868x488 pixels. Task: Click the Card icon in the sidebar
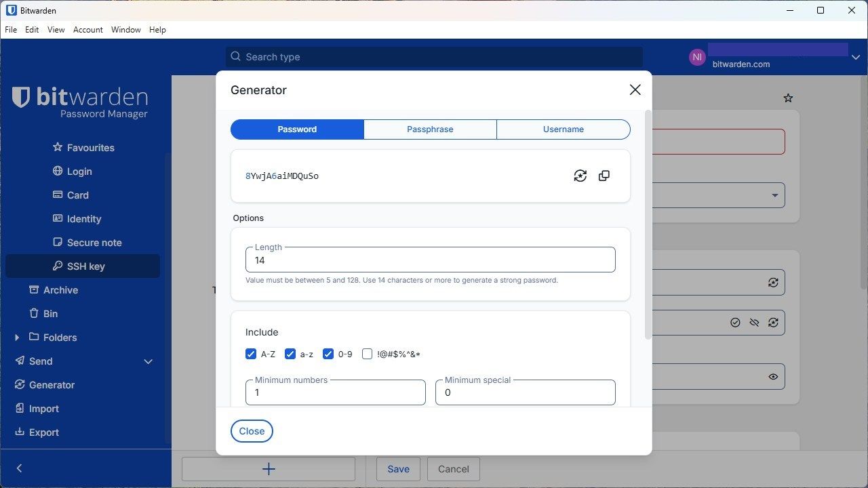click(x=58, y=195)
